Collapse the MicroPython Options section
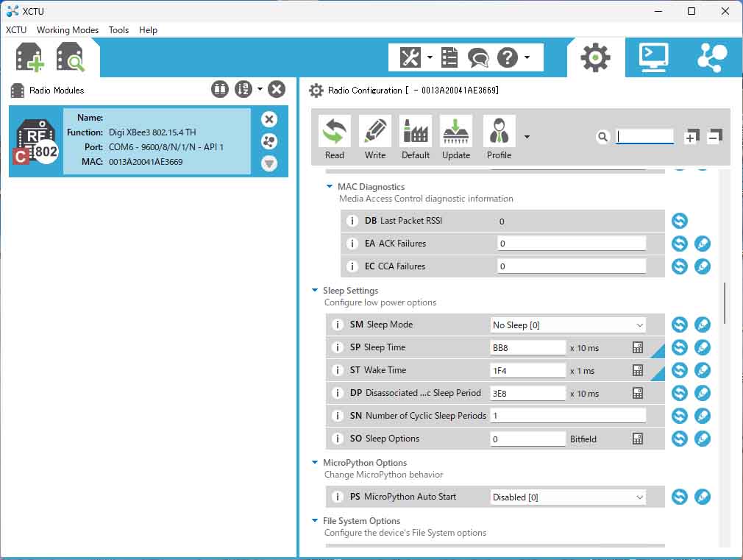Image resolution: width=743 pixels, height=560 pixels. coord(315,462)
